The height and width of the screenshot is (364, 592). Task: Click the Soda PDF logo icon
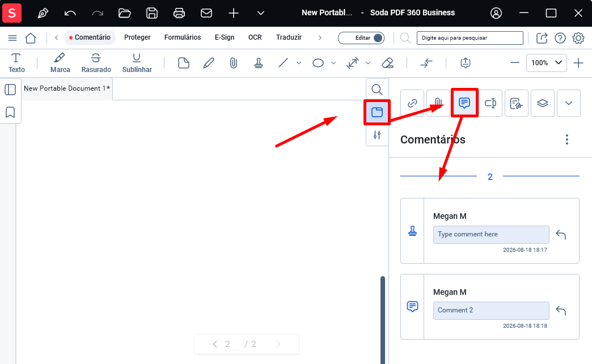[x=12, y=13]
